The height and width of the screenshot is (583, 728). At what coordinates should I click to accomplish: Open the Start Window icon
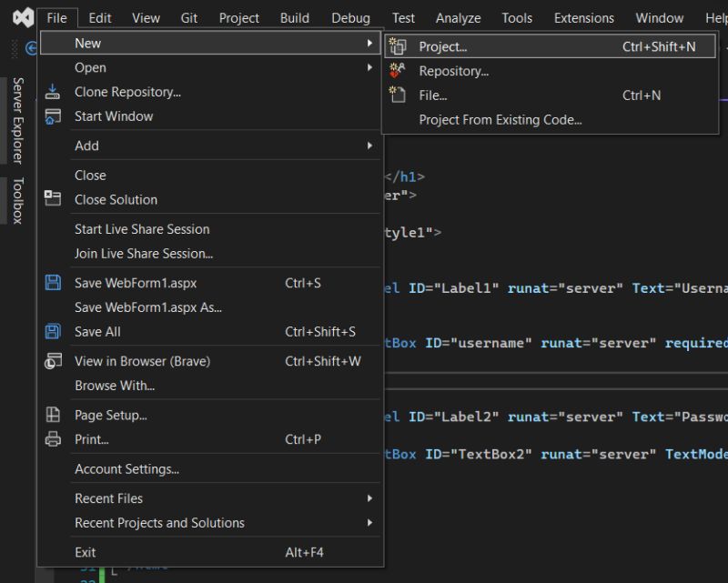53,116
